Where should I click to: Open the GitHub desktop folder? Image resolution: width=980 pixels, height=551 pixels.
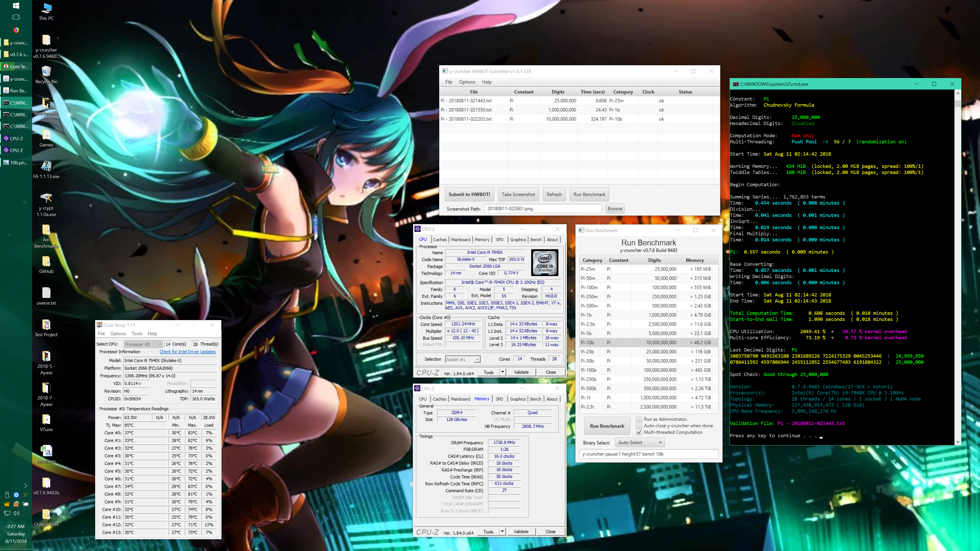point(46,265)
